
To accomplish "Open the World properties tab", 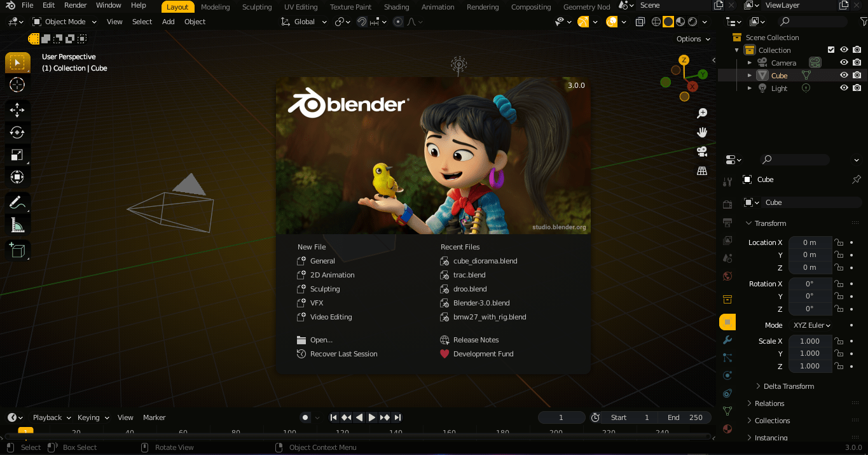I will click(x=727, y=276).
